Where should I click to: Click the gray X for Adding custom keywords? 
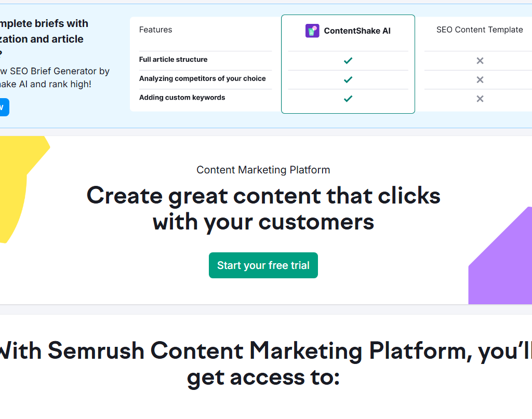pyautogui.click(x=480, y=99)
